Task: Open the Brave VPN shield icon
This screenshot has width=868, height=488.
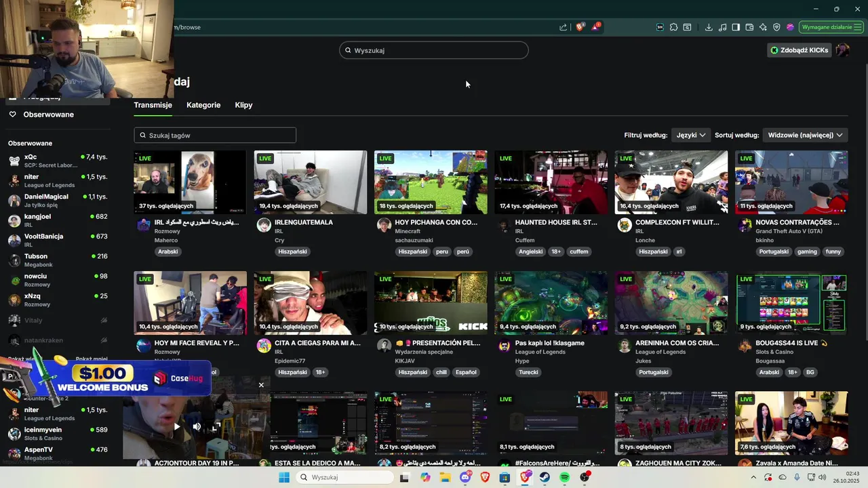Action: (776, 27)
